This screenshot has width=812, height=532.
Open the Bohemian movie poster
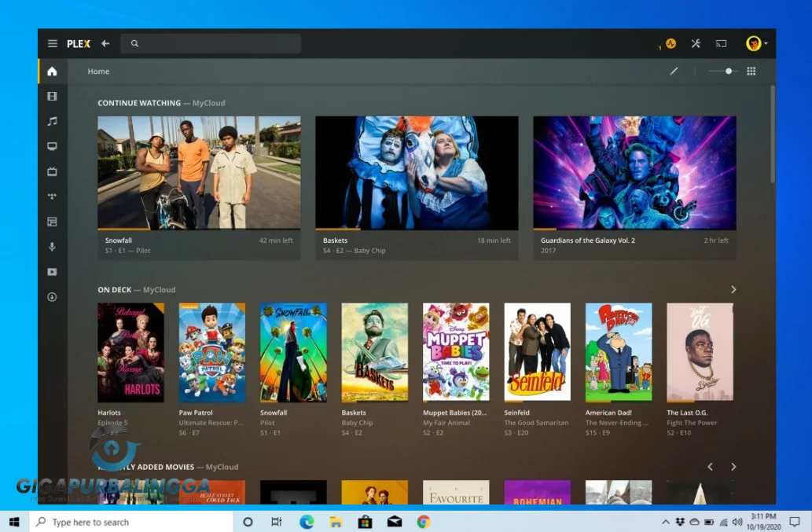pos(538,492)
